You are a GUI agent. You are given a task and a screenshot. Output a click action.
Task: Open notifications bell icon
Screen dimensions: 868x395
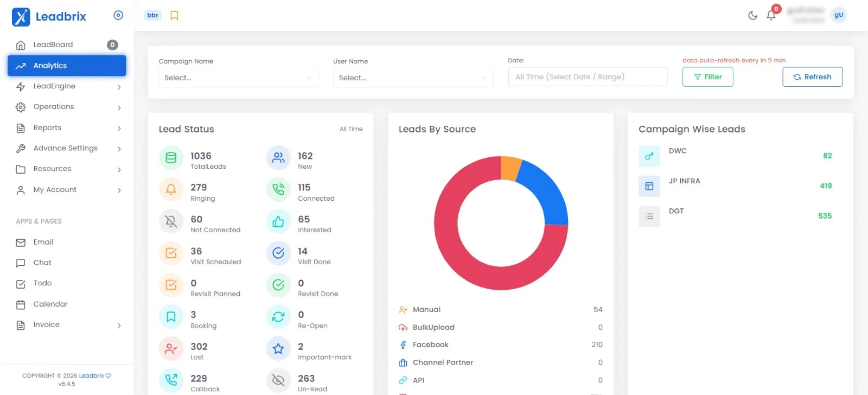771,15
